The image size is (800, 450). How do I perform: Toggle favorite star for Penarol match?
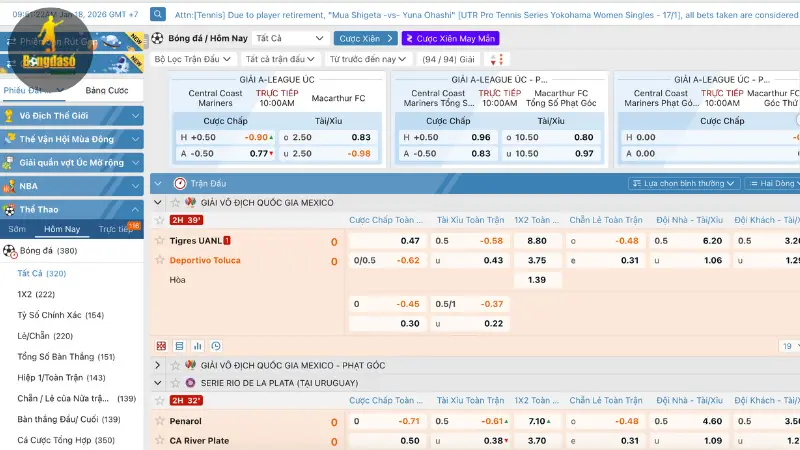click(x=161, y=421)
